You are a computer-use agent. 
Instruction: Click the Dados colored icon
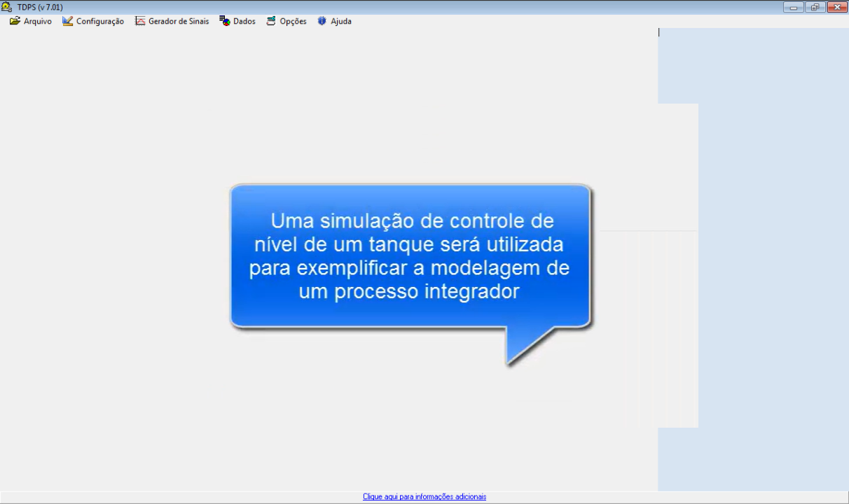225,21
